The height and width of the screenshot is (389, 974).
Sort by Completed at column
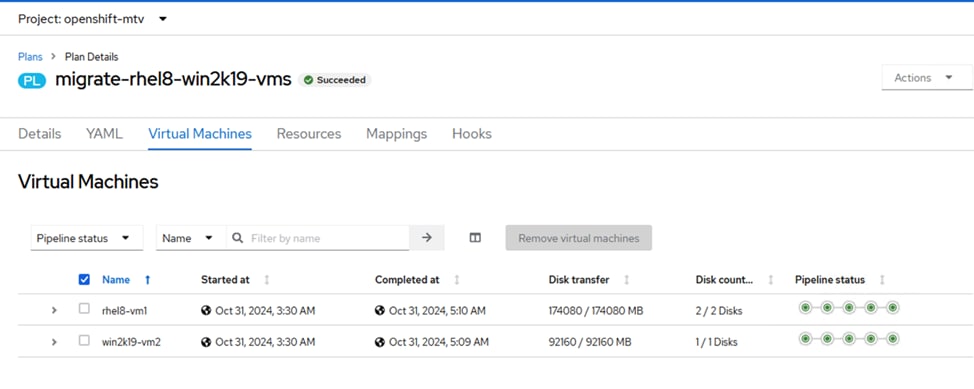click(407, 280)
